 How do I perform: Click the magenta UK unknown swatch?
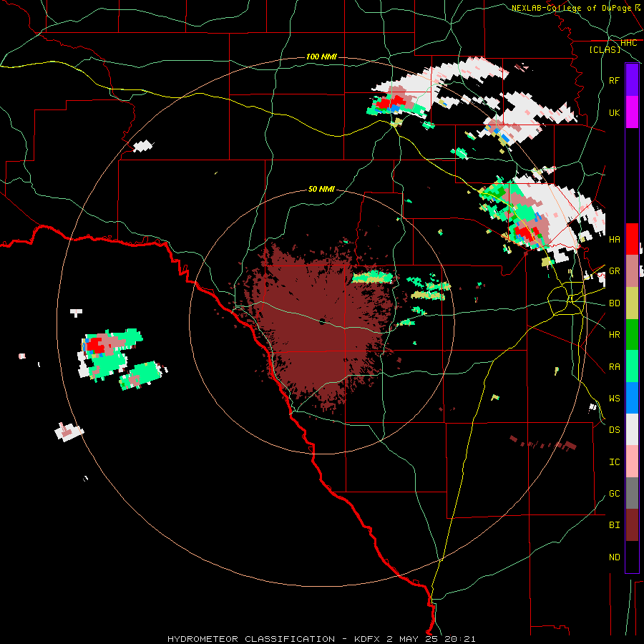pos(632,112)
